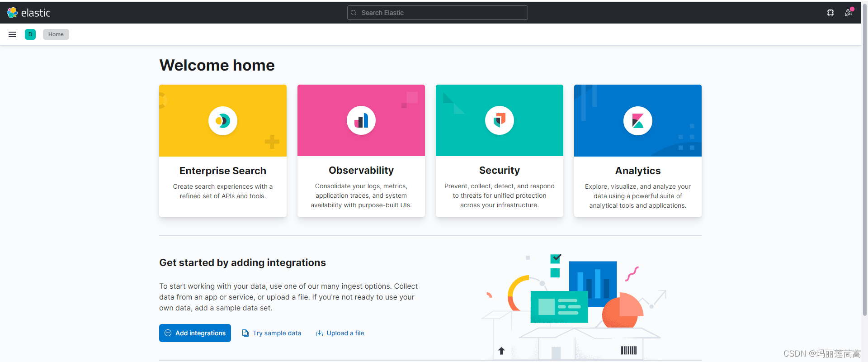
Task: Click the document icon beside Try sample data
Action: coord(245,333)
